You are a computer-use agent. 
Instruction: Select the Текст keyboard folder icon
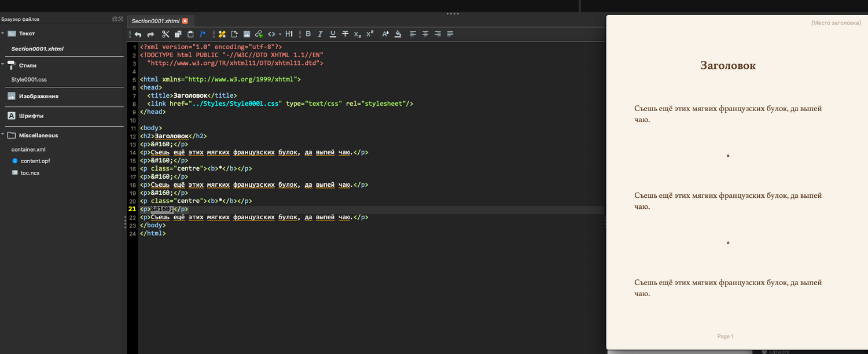click(x=11, y=34)
